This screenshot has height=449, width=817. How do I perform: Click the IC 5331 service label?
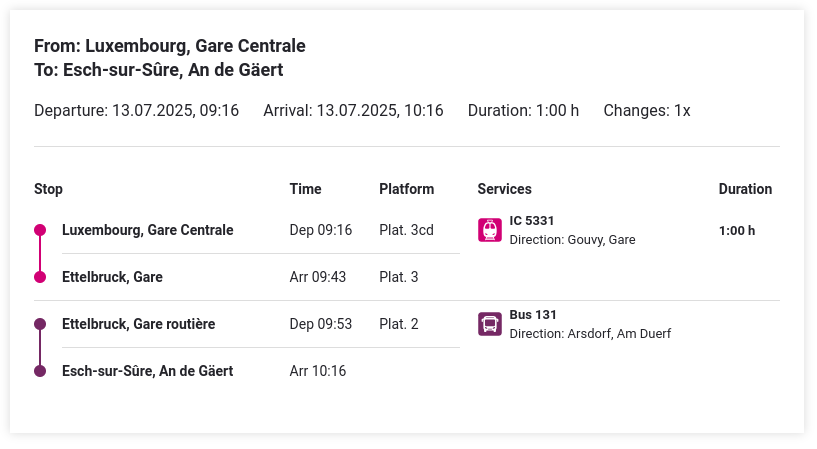coord(531,221)
